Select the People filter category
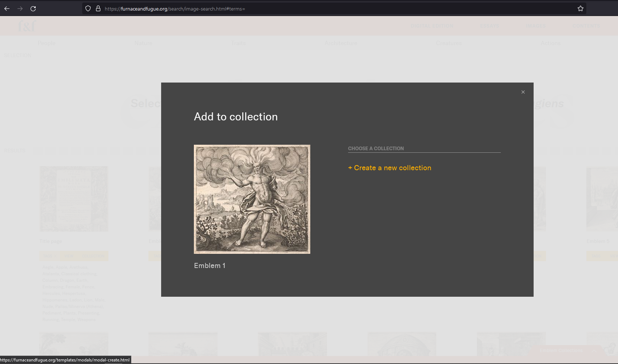 pos(47,43)
